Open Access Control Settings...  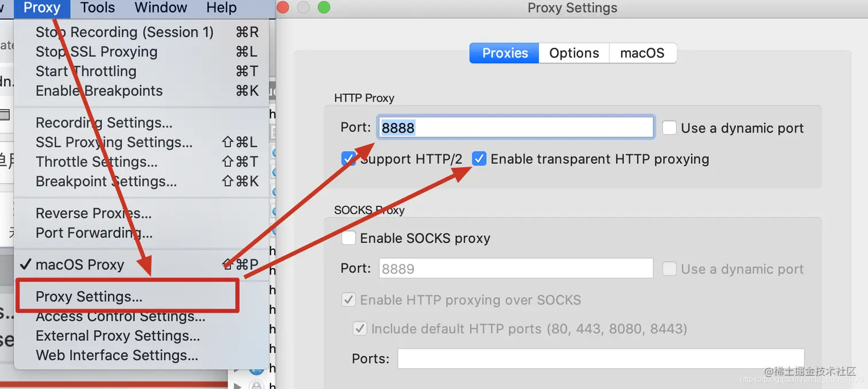(141, 317)
